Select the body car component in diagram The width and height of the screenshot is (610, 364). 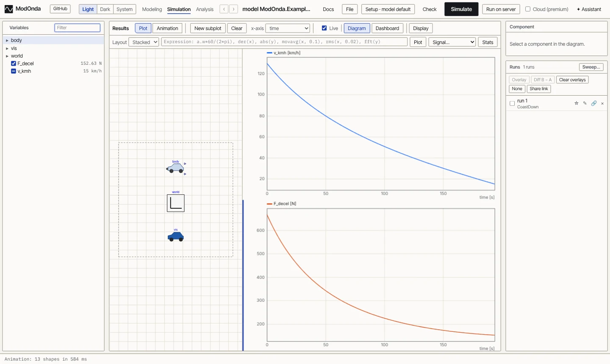point(176,168)
